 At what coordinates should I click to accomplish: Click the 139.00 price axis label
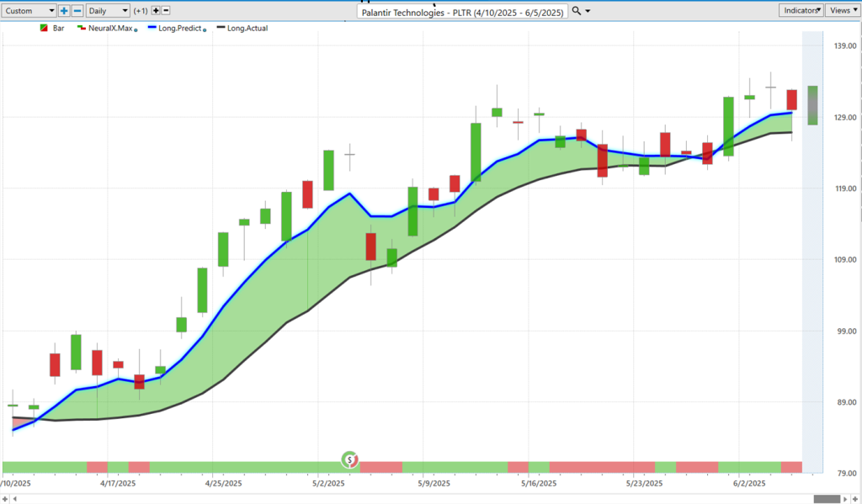pyautogui.click(x=845, y=45)
